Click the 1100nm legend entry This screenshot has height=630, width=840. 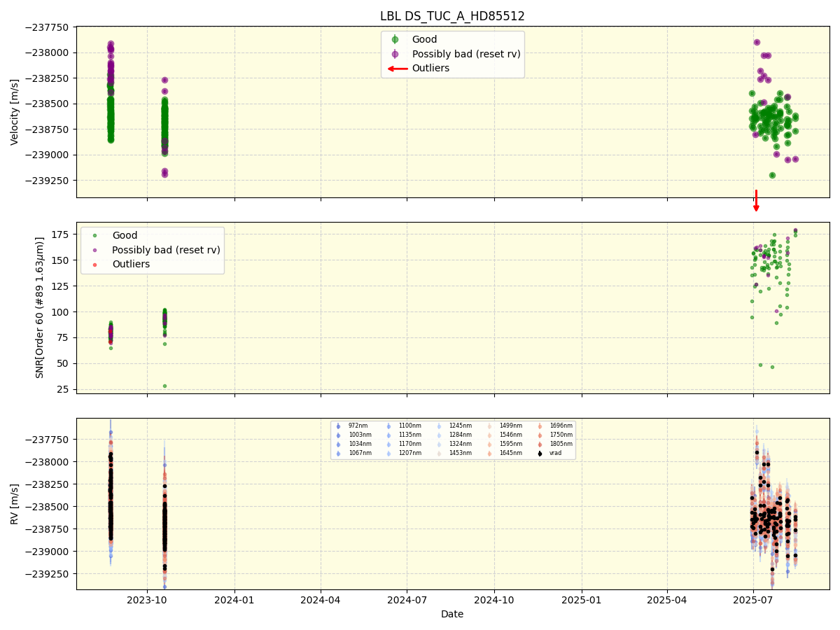tap(410, 426)
